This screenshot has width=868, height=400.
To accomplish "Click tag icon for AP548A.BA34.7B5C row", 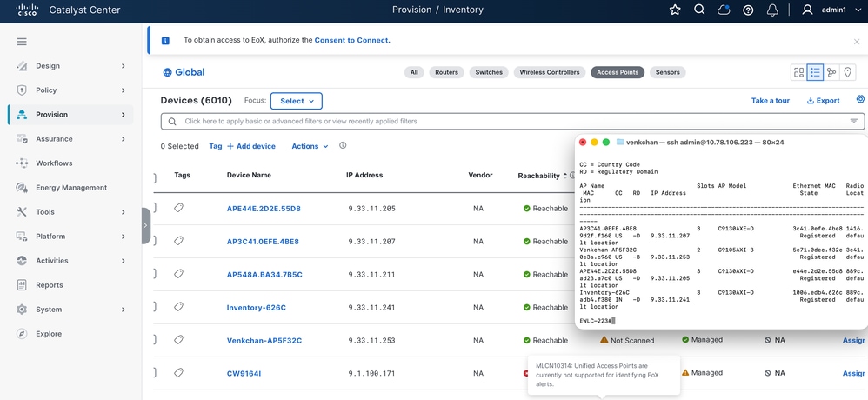I will pyautogui.click(x=178, y=274).
